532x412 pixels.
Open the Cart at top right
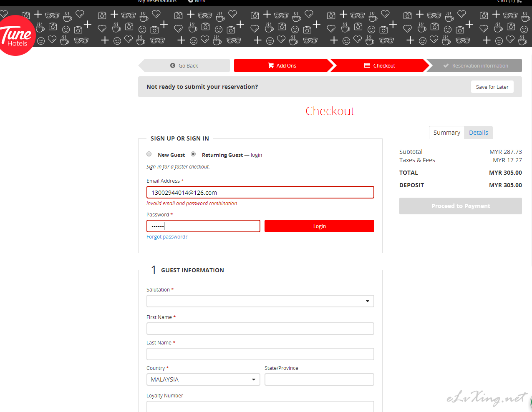click(x=509, y=1)
